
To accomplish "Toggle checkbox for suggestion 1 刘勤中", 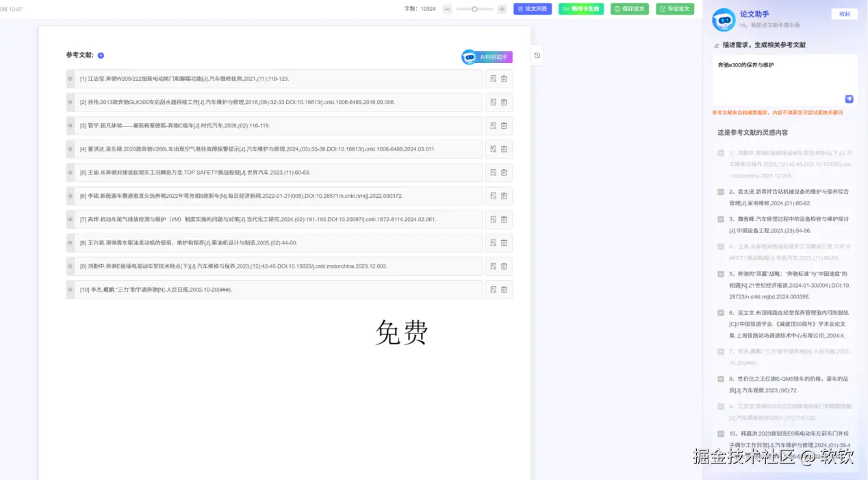I will click(721, 153).
